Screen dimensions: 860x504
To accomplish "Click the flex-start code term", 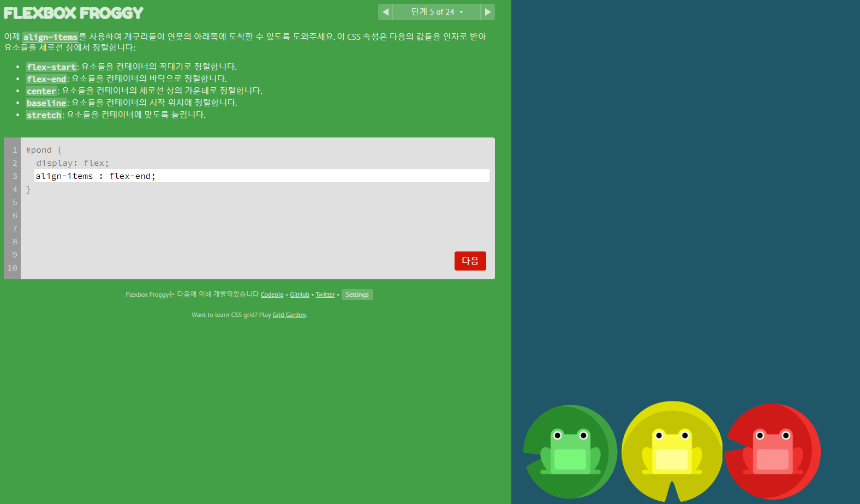I will pyautogui.click(x=51, y=67).
